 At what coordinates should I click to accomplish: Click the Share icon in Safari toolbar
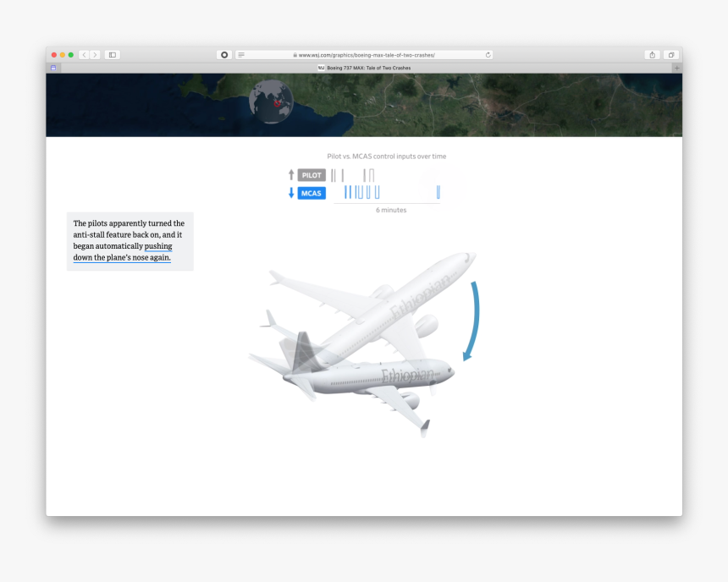(652, 54)
